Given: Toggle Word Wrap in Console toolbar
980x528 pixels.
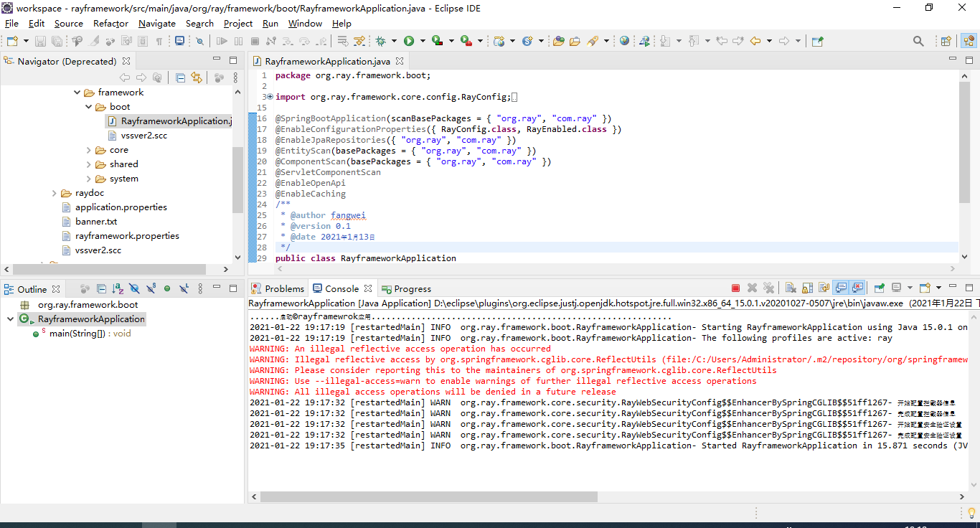Looking at the screenshot, I should [824, 288].
